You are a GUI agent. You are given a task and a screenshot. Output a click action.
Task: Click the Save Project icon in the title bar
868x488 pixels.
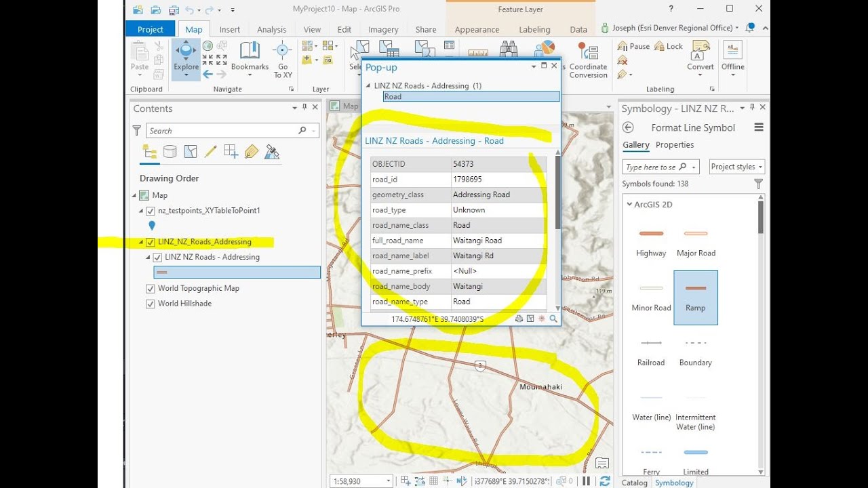click(x=174, y=9)
